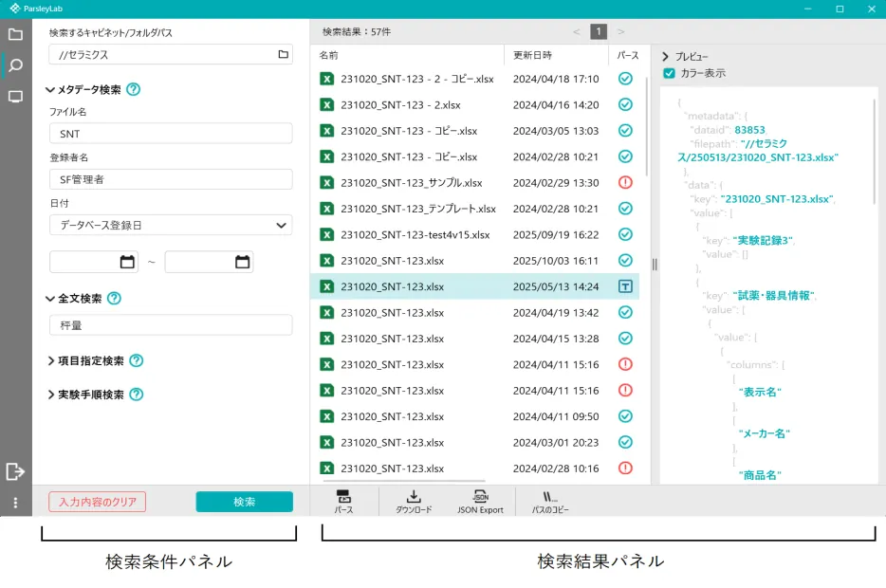886x588 pixels.
Task: Browse folder icon in the cabinet path field
Action: click(x=283, y=54)
